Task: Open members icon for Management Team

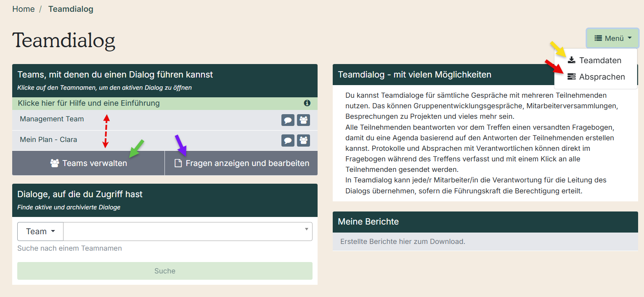Action: tap(303, 120)
